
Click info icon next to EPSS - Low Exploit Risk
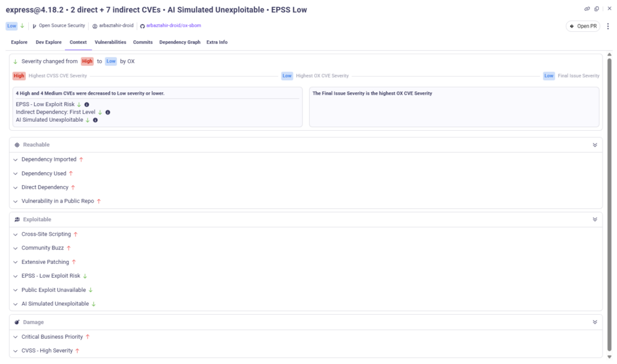(x=87, y=105)
